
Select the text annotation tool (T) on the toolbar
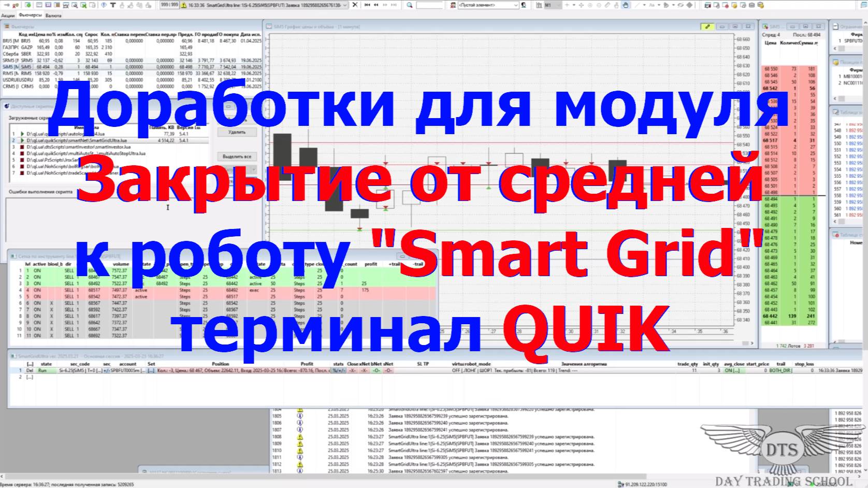(x=113, y=6)
